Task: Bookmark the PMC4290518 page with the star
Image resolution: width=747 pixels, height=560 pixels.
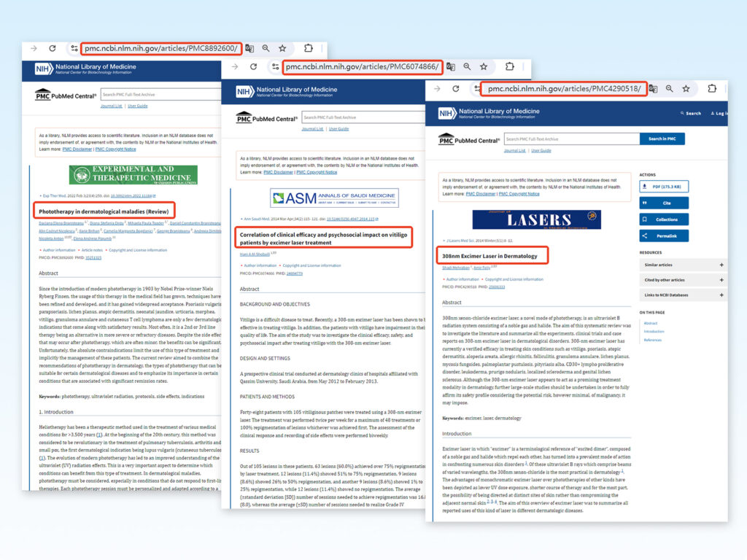Action: (x=686, y=88)
